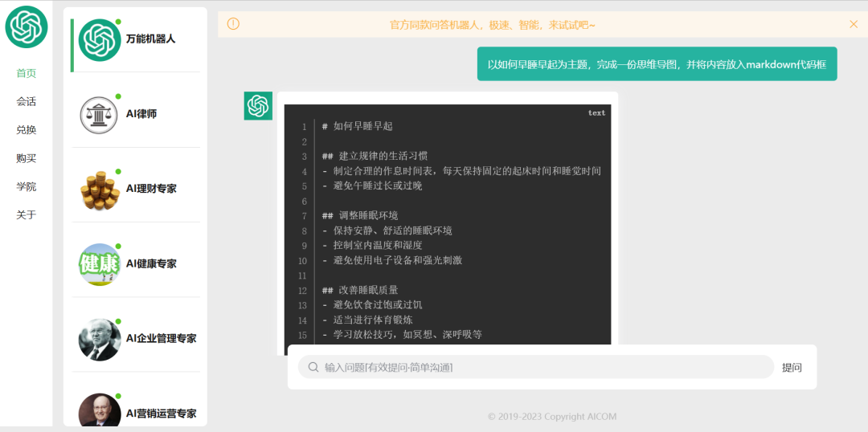Click the green online dot on AI健康专家
Image resolution: width=868 pixels, height=432 pixels.
coord(118,247)
